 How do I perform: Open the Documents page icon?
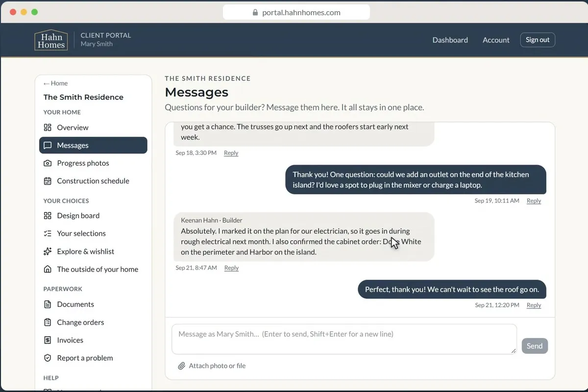[x=48, y=304]
